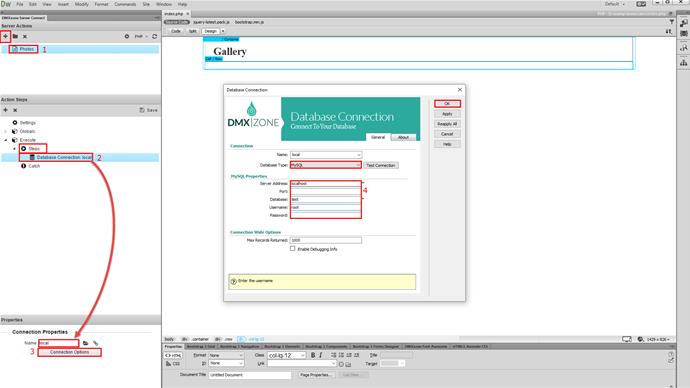Open Server Actions settings gear icon
This screenshot has width=690, height=388.
[127, 37]
